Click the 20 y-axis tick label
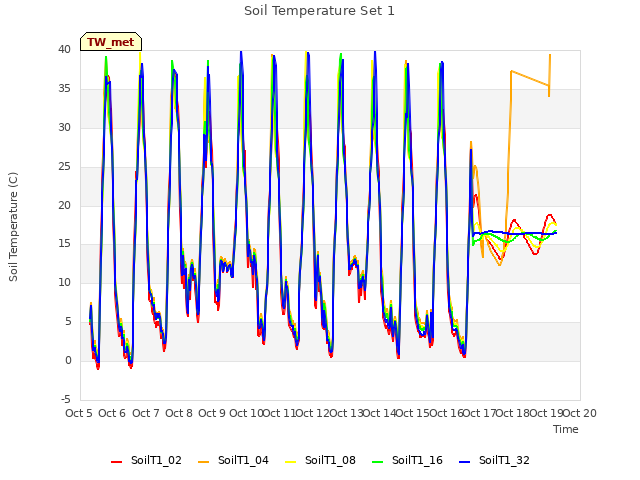 (64, 205)
